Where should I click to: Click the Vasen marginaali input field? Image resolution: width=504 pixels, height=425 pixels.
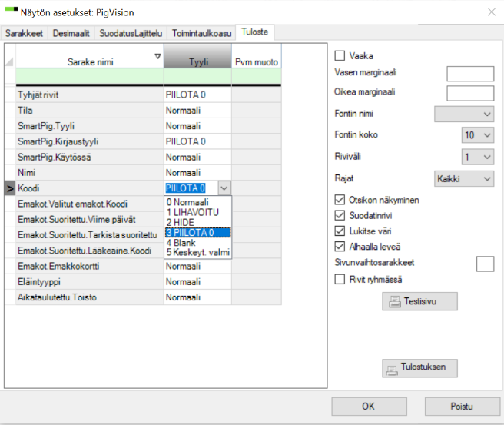pos(470,74)
